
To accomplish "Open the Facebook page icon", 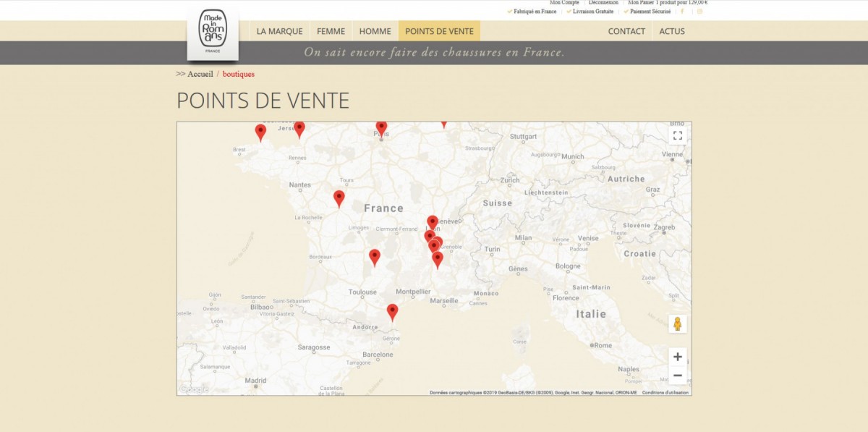I will click(x=682, y=12).
